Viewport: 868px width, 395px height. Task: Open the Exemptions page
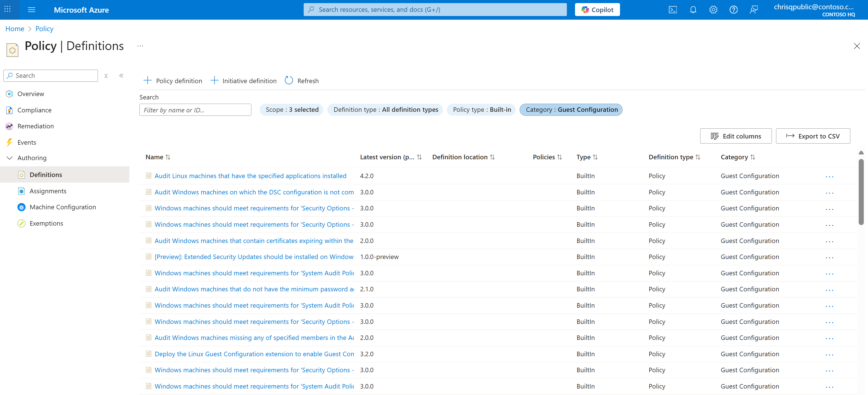(46, 223)
